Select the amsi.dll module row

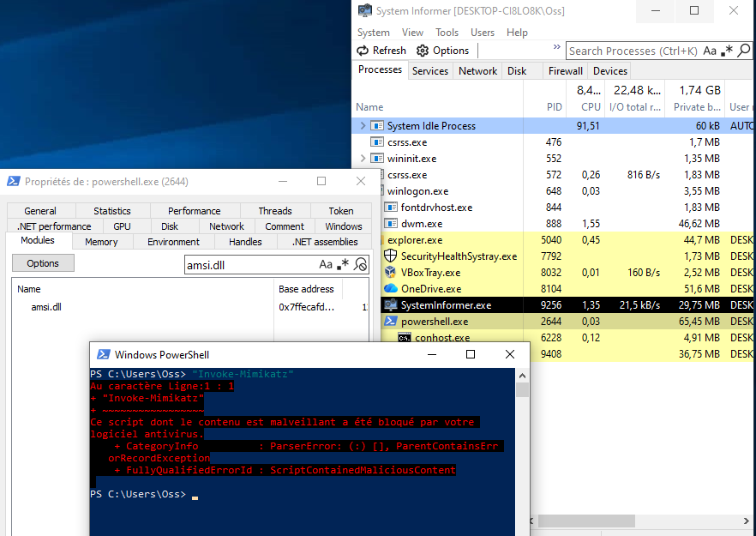pos(190,307)
